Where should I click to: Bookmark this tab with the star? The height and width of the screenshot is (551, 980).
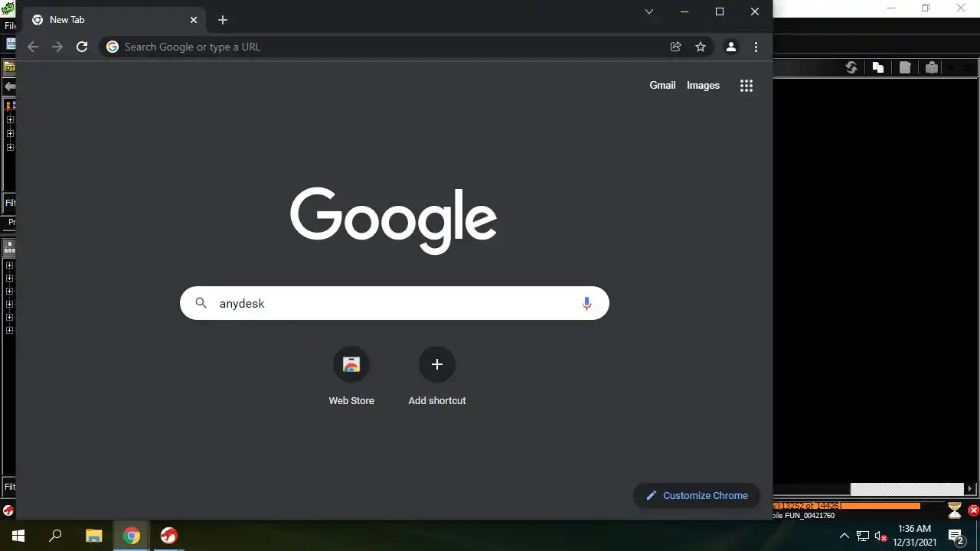(x=701, y=47)
